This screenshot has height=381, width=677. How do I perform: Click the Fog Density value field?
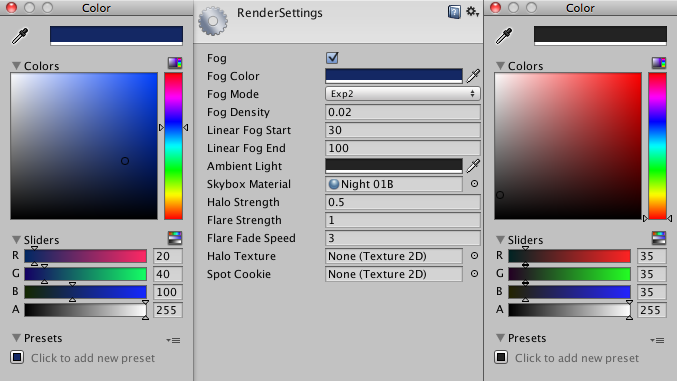point(402,112)
